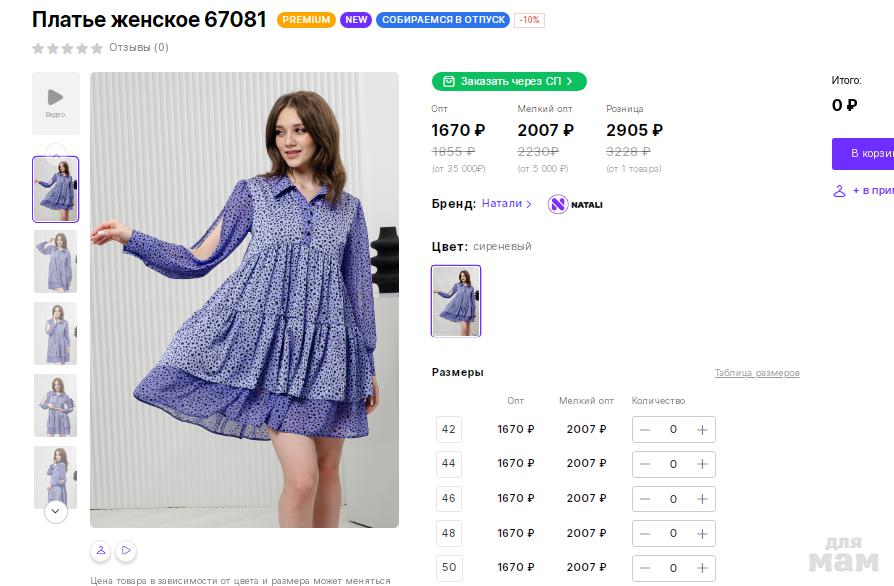894x586 pixels.
Task: Click the play icon below the photo
Action: pos(126,550)
